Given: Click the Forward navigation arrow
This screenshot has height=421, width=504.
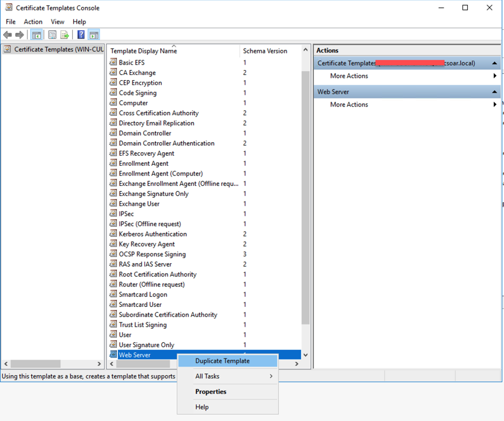Looking at the screenshot, I should pos(19,34).
